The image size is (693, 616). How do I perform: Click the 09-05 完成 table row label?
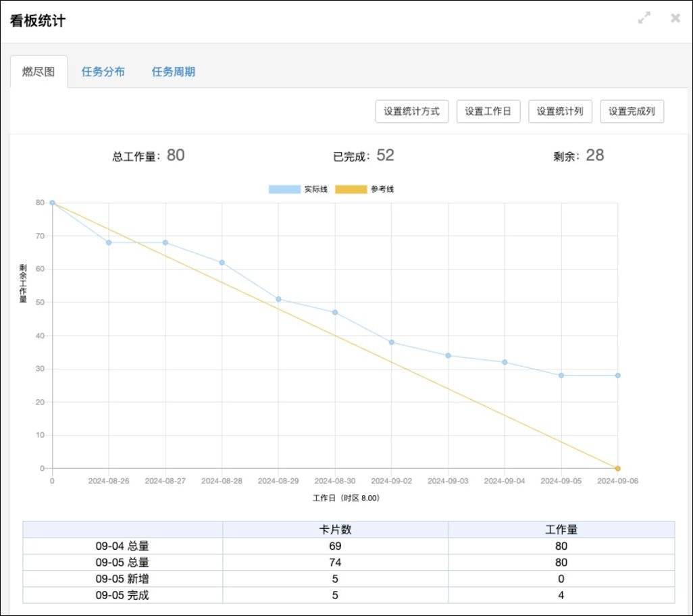click(122, 595)
